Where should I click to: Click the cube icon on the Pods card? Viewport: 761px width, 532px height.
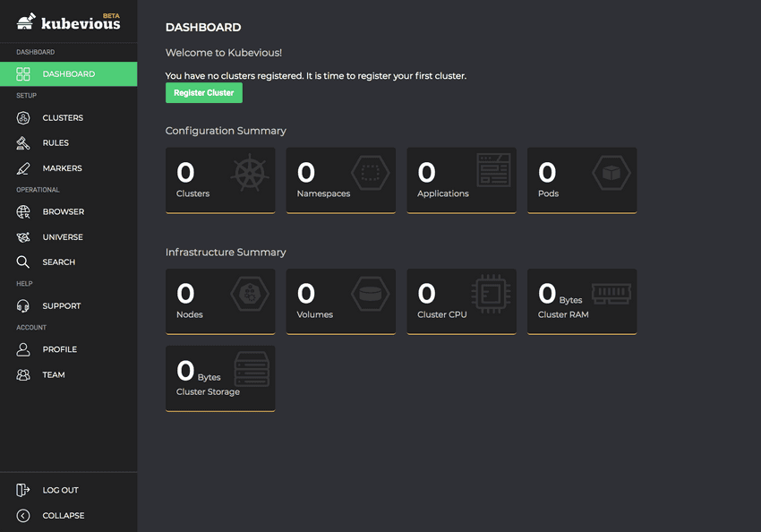611,173
